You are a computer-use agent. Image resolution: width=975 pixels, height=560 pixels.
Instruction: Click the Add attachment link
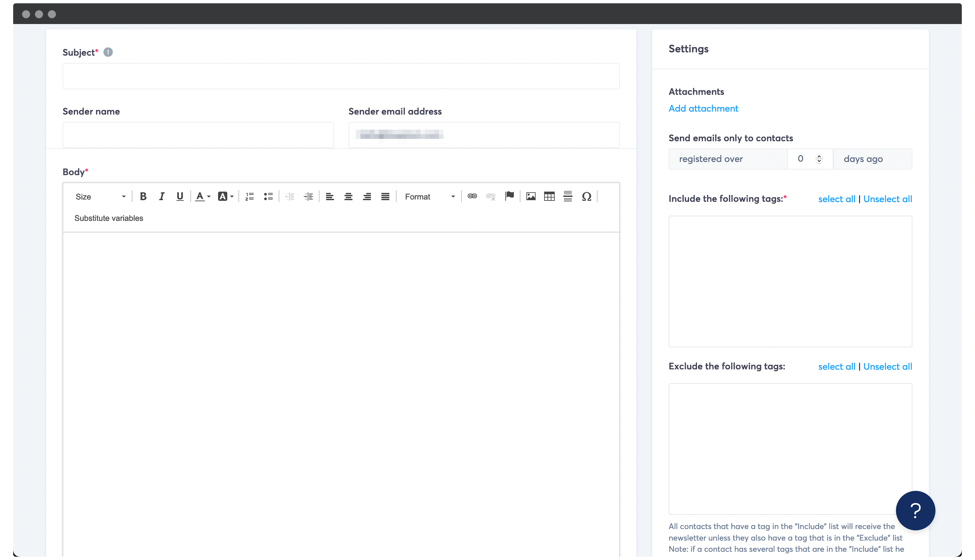click(703, 108)
